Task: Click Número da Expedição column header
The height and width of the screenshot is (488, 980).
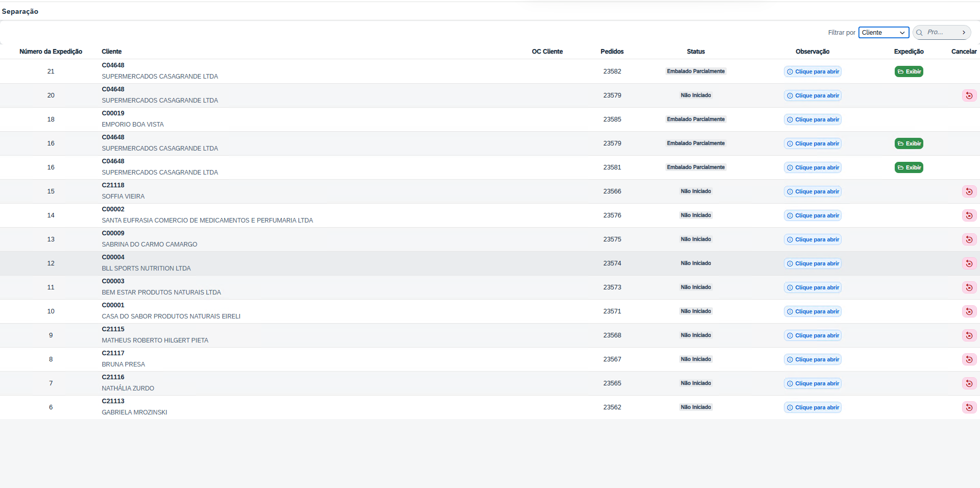Action: pos(51,52)
